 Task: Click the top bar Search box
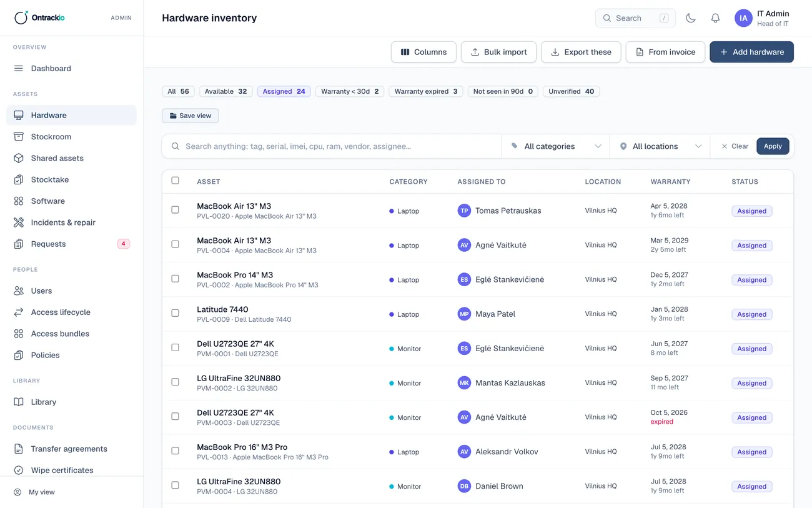pos(636,18)
